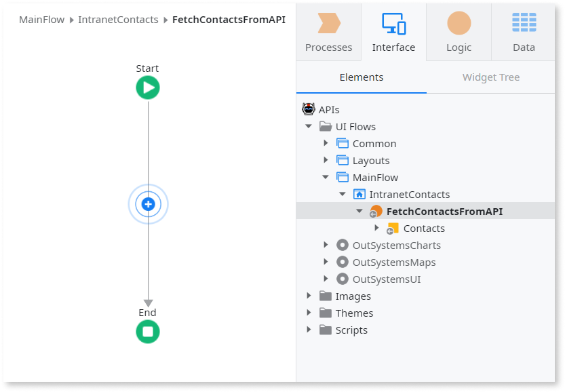Select the Elements tab
565x392 pixels.
pos(361,77)
